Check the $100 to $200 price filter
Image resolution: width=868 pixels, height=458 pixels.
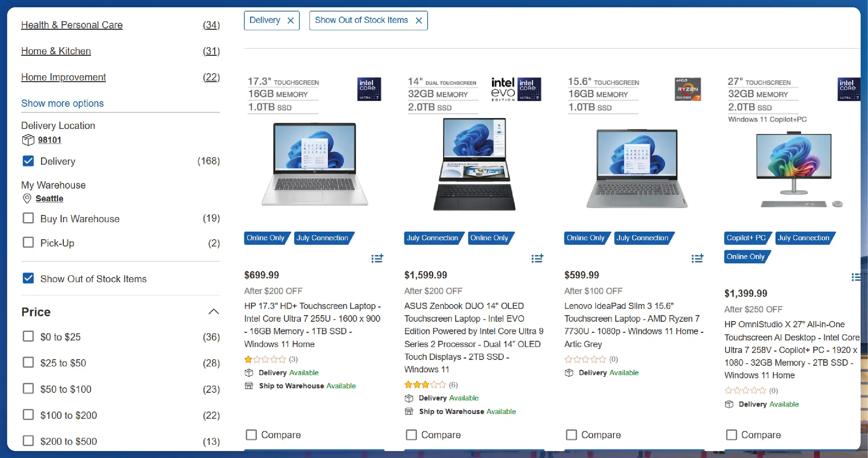coord(28,415)
